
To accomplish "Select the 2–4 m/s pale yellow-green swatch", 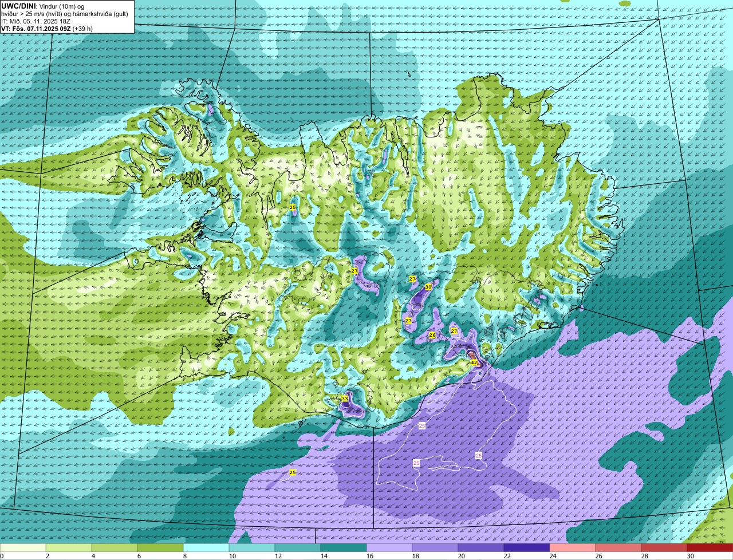I will [x=69, y=548].
